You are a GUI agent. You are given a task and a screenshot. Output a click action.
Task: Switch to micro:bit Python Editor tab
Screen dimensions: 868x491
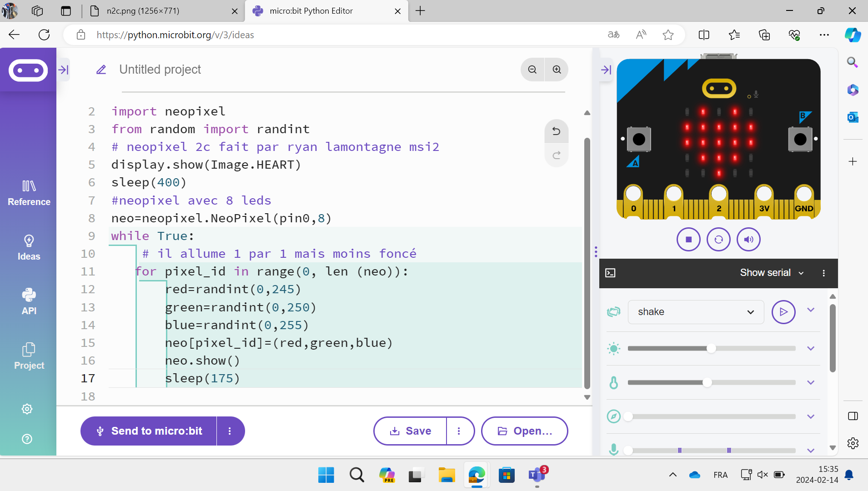tap(326, 11)
